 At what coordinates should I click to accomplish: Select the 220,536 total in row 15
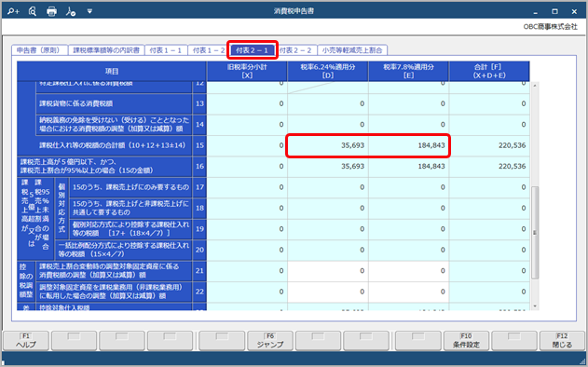point(489,145)
